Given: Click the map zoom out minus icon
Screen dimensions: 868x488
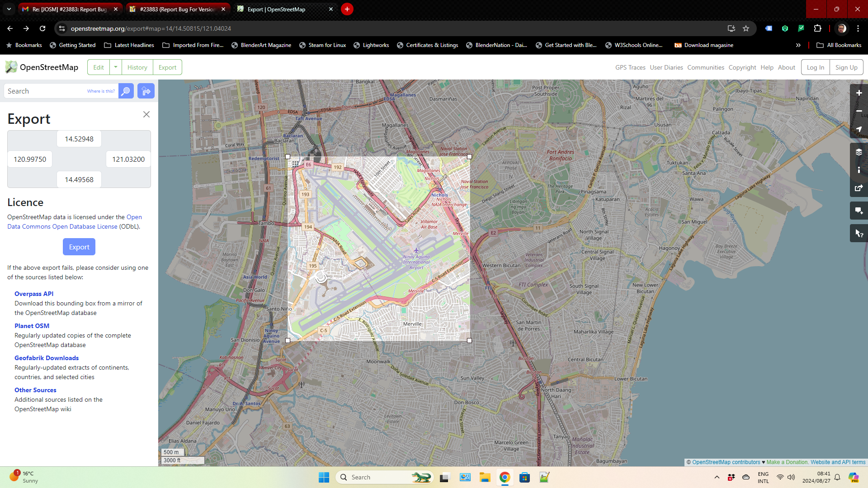Looking at the screenshot, I should [x=859, y=111].
